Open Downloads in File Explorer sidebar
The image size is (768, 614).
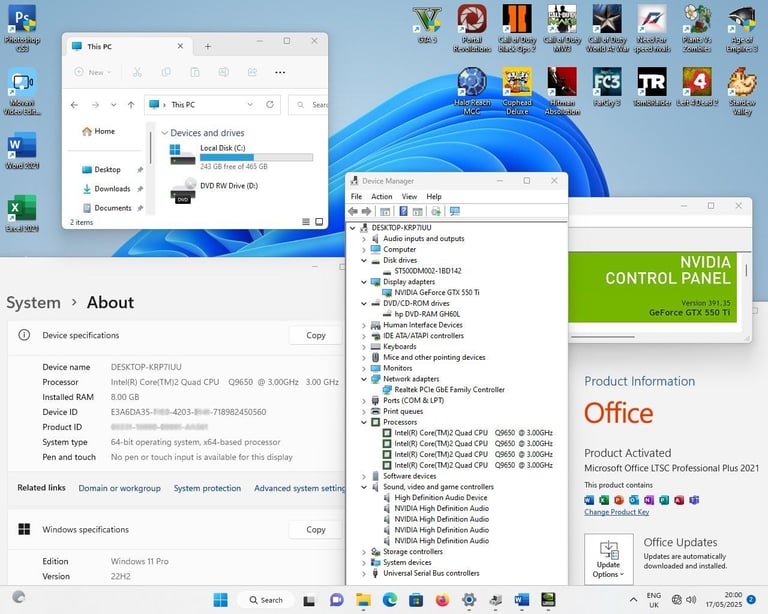coord(112,189)
